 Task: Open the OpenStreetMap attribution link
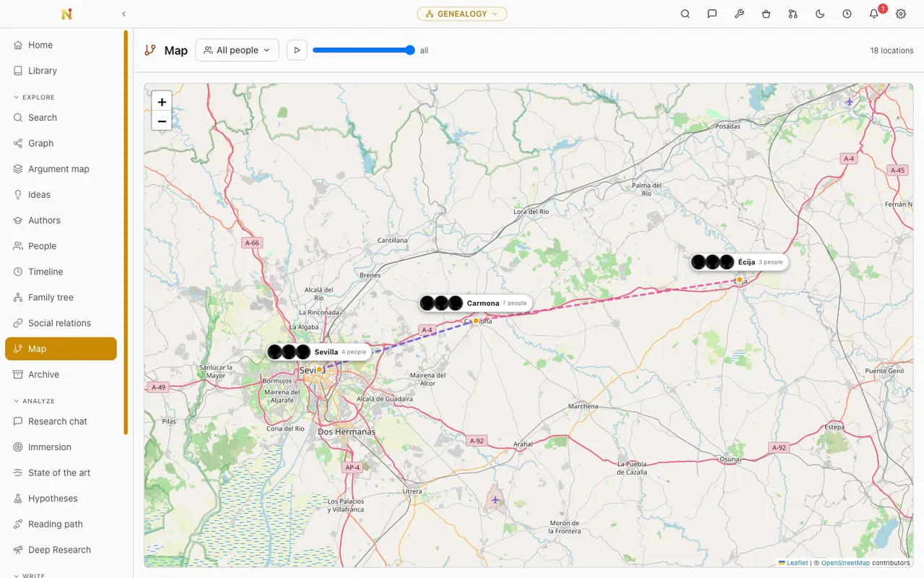(x=845, y=563)
